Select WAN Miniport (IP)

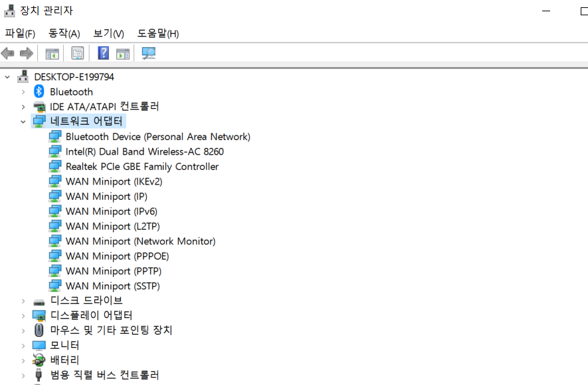(x=106, y=196)
